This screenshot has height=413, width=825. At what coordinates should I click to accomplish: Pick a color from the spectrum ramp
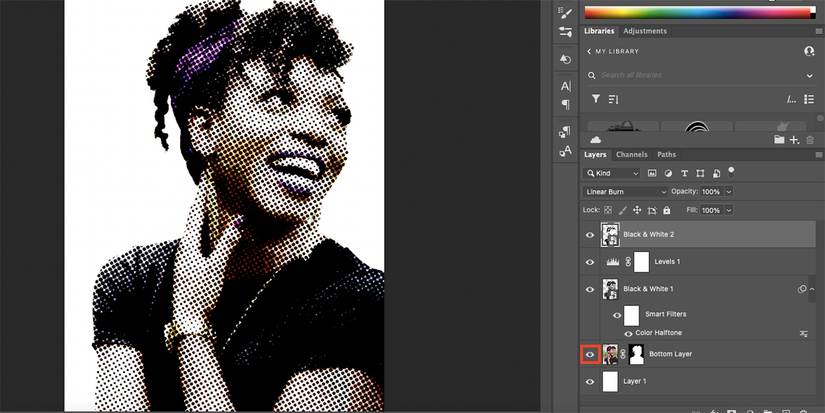point(697,13)
